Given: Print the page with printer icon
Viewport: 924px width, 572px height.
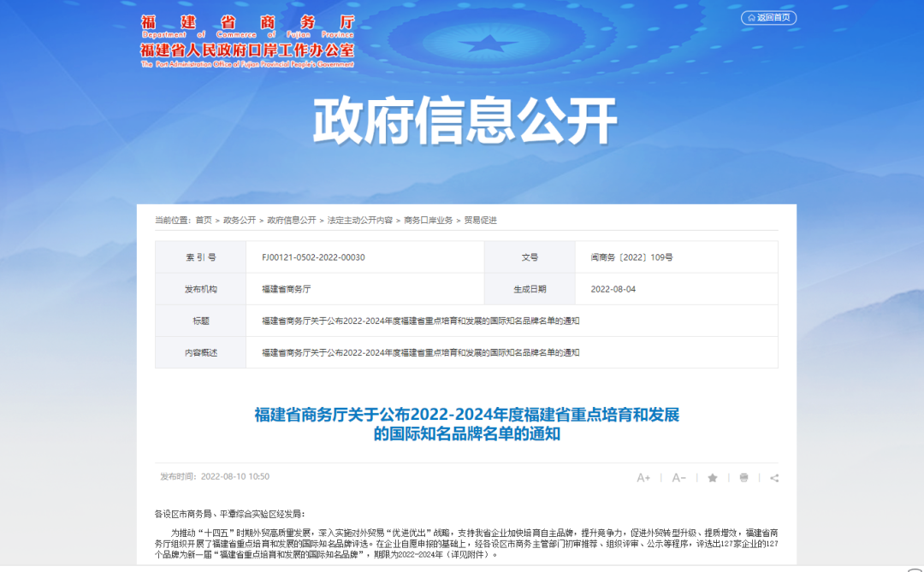Looking at the screenshot, I should coord(743,478).
